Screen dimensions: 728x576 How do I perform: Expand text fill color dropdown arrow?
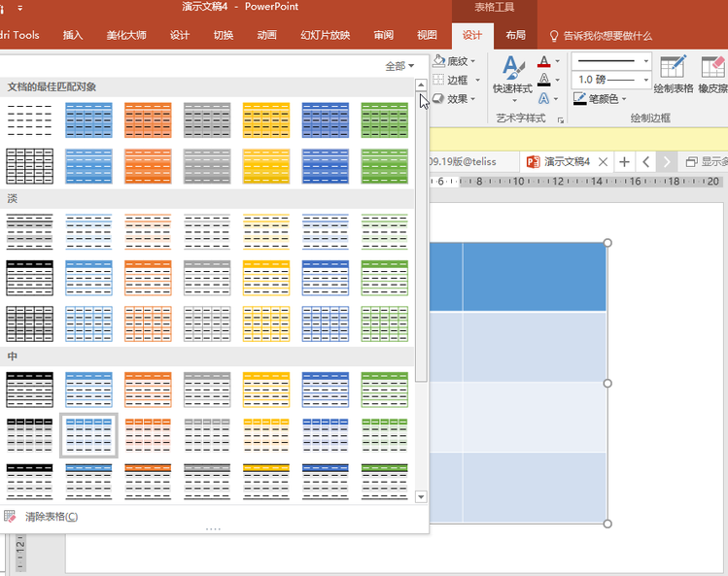pyautogui.click(x=557, y=61)
